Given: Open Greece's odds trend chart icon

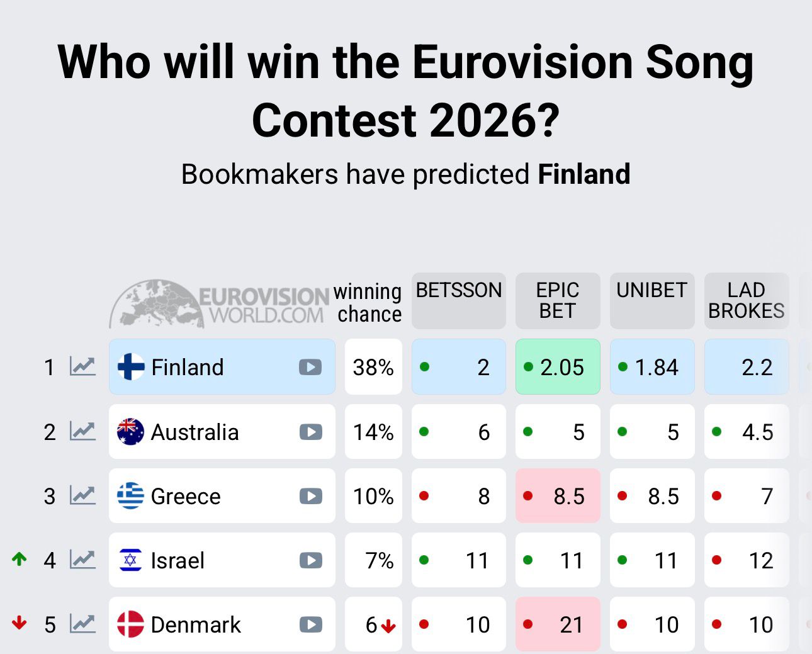Looking at the screenshot, I should [x=82, y=496].
